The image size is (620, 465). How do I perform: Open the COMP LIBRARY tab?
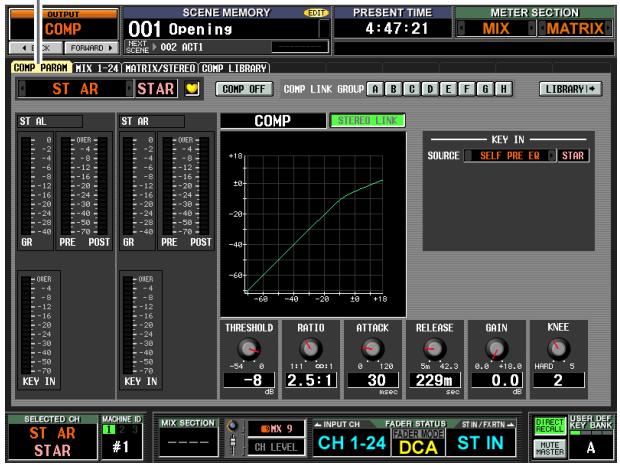click(234, 68)
